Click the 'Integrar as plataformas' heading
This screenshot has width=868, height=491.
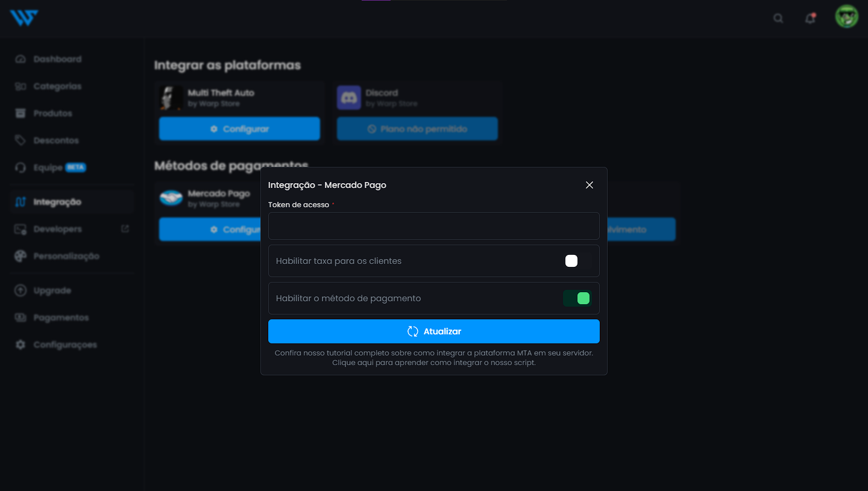(x=227, y=65)
